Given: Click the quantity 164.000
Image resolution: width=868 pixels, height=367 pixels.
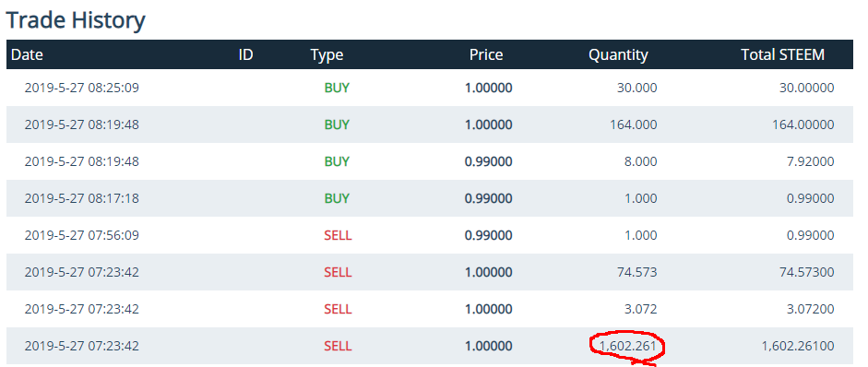Looking at the screenshot, I should point(634,124).
